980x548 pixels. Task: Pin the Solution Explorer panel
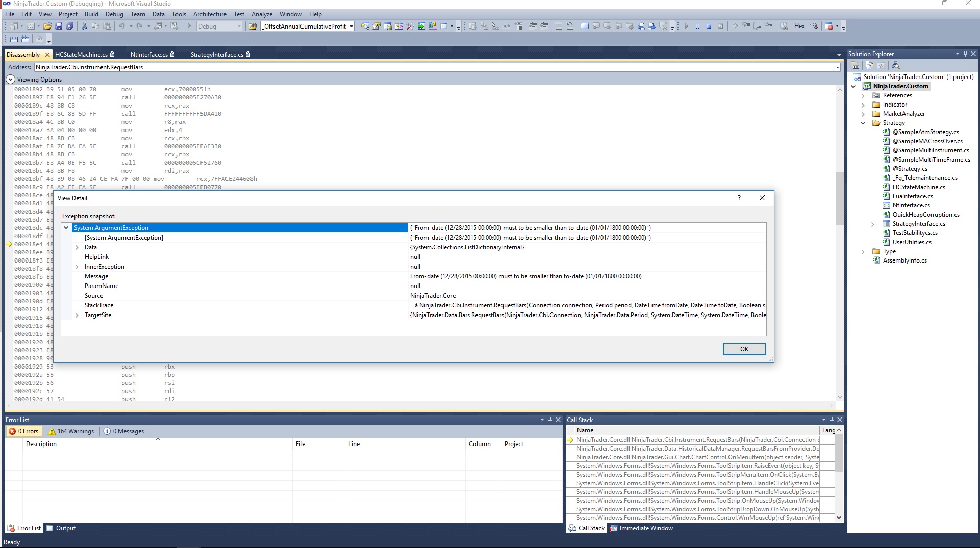(965, 54)
